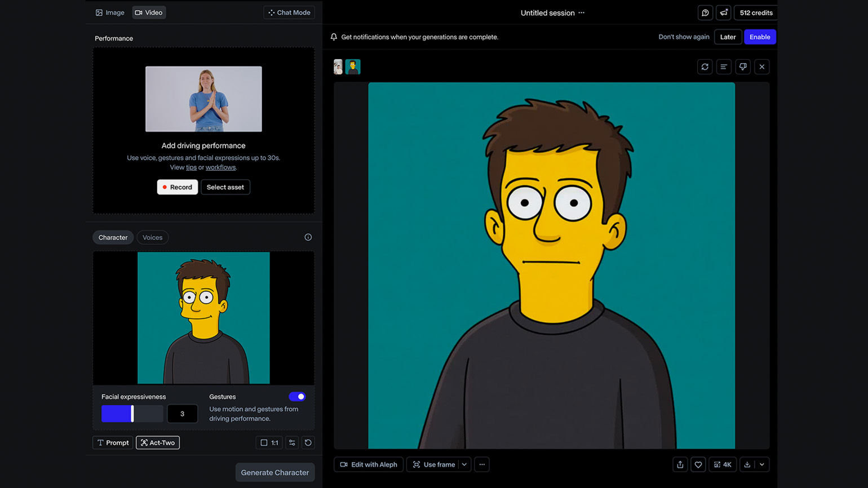
Task: Choose Later for notifications
Action: (x=728, y=37)
